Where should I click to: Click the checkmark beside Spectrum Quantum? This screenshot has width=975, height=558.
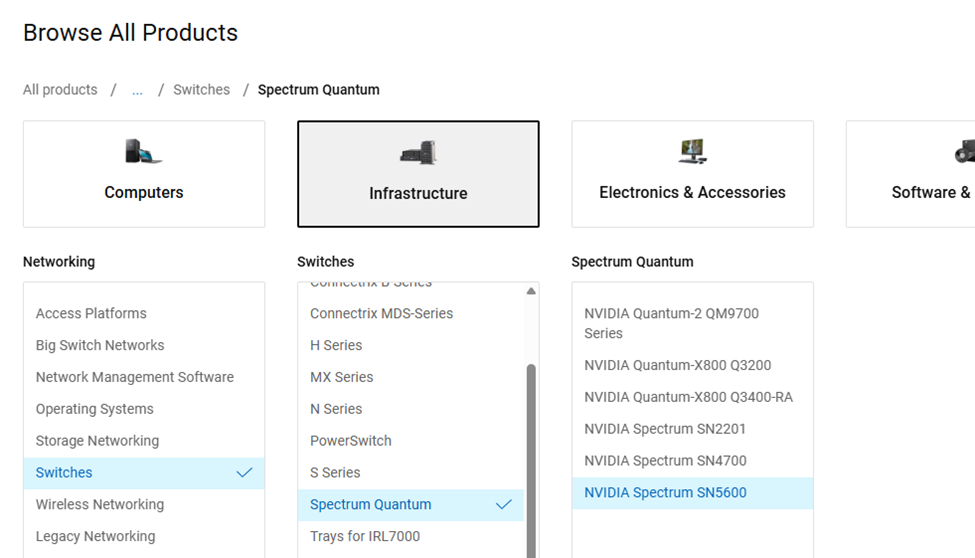click(504, 505)
